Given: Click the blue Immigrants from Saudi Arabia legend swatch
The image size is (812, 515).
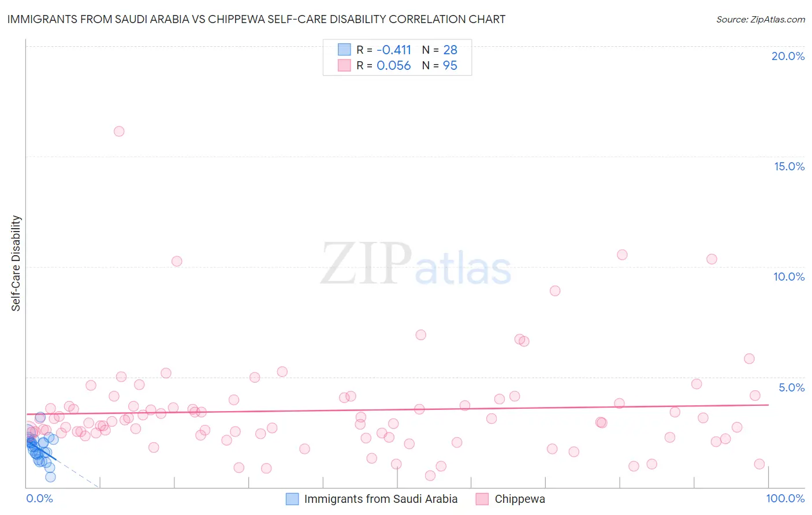Looking at the screenshot, I should click(x=292, y=499).
